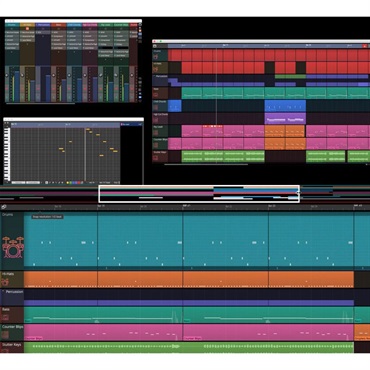The width and height of the screenshot is (370, 370).
Task: Click the Hi-Hats track icon in bottom arrangement
Action: click(5, 283)
